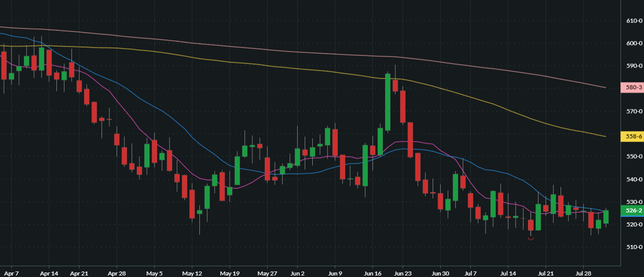Click the pink 580-3 price tag
Viewport: 644px width, 277px height.
click(633, 87)
